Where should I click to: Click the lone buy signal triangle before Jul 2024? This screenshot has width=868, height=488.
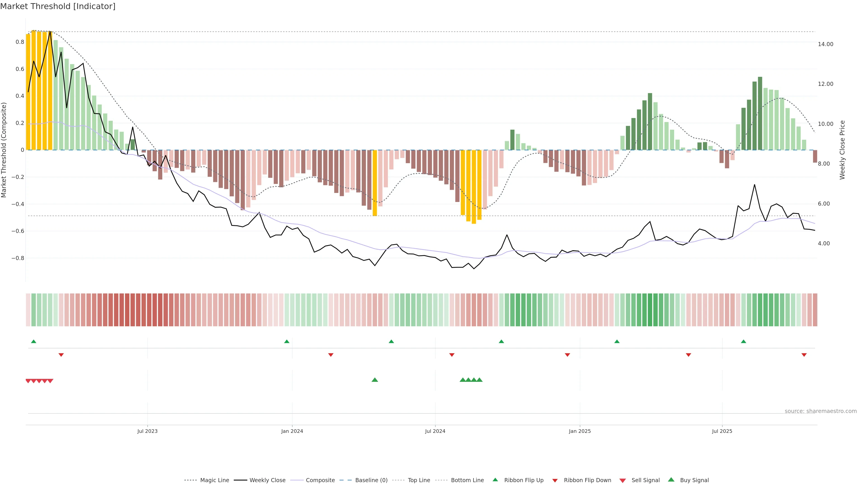click(375, 380)
